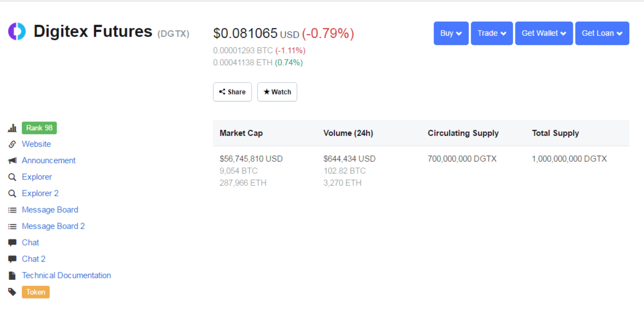
Task: Expand the Get Wallet dropdown
Action: tap(544, 33)
